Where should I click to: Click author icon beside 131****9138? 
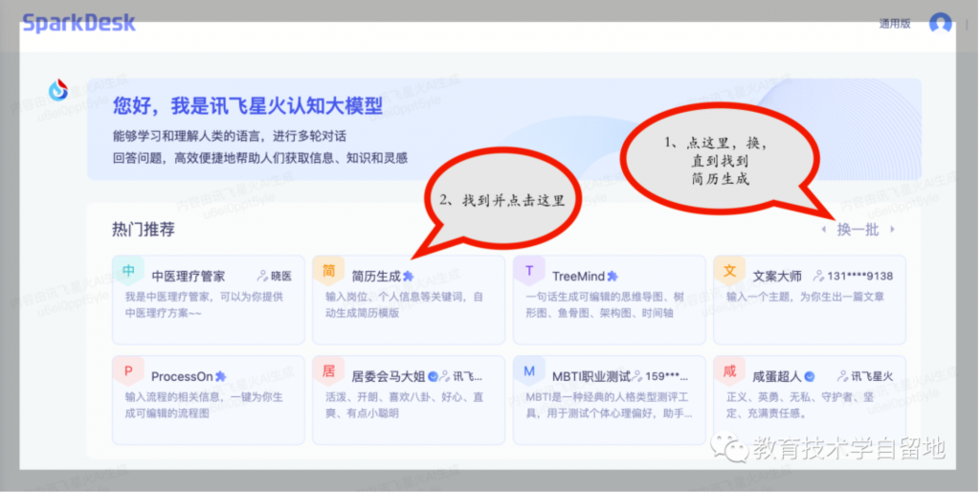(x=819, y=277)
